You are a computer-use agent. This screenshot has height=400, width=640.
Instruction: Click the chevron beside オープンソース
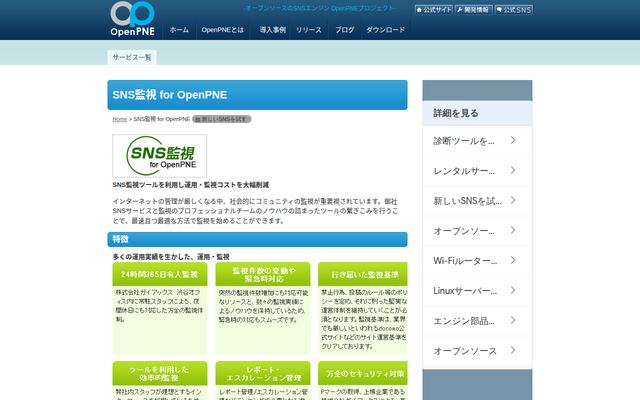(x=513, y=350)
